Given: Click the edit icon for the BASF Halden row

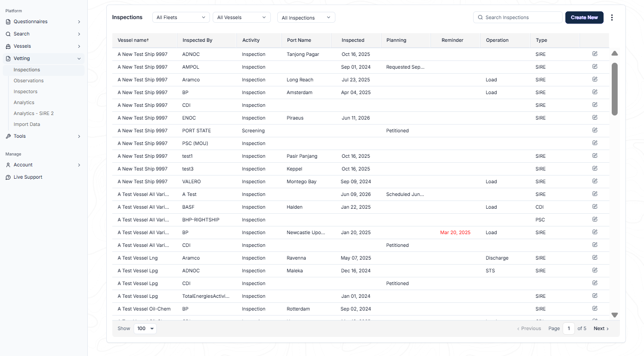Looking at the screenshot, I should coord(595,206).
